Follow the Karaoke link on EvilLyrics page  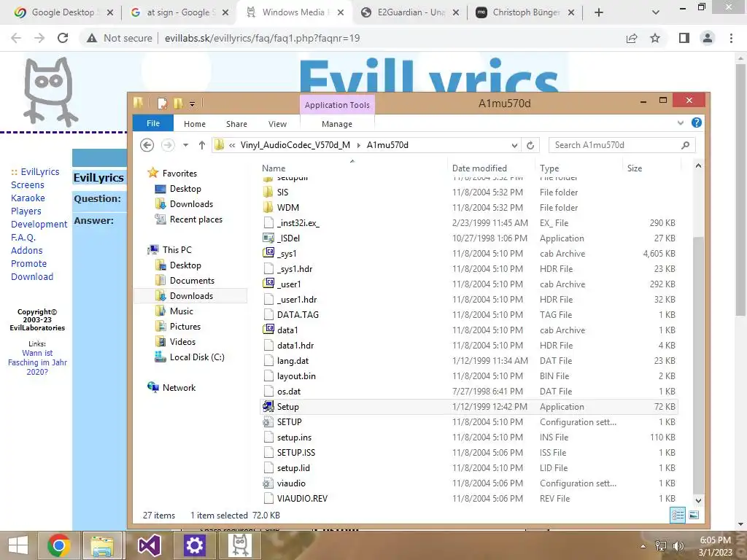(28, 198)
